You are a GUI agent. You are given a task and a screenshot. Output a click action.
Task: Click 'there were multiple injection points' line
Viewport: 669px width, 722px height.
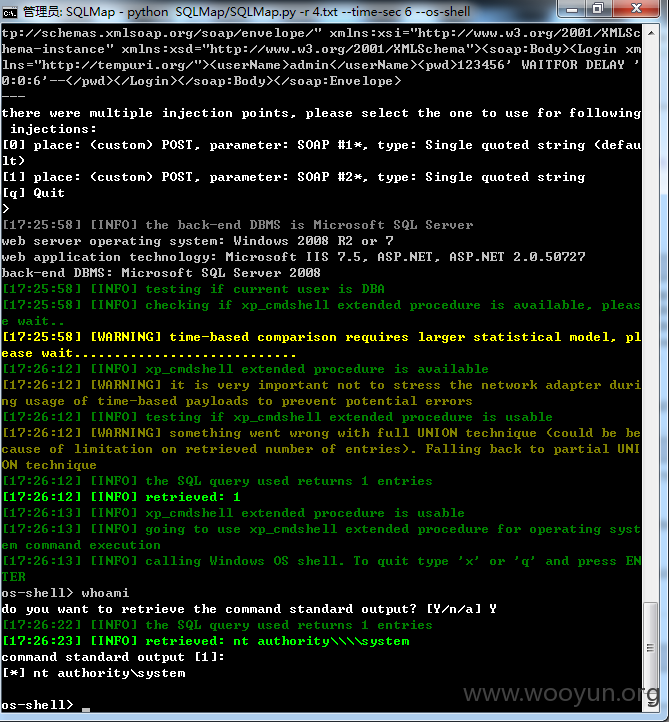pos(321,121)
